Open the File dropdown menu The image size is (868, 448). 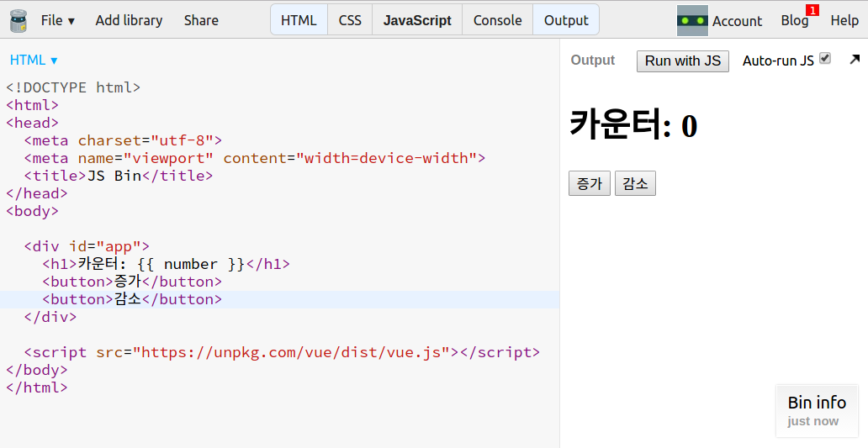coord(57,20)
